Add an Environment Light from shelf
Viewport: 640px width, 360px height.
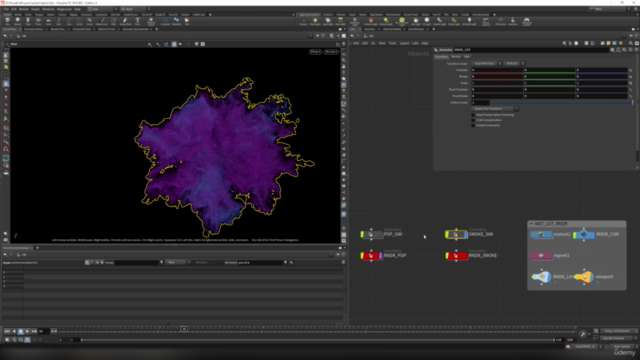pos(402,21)
